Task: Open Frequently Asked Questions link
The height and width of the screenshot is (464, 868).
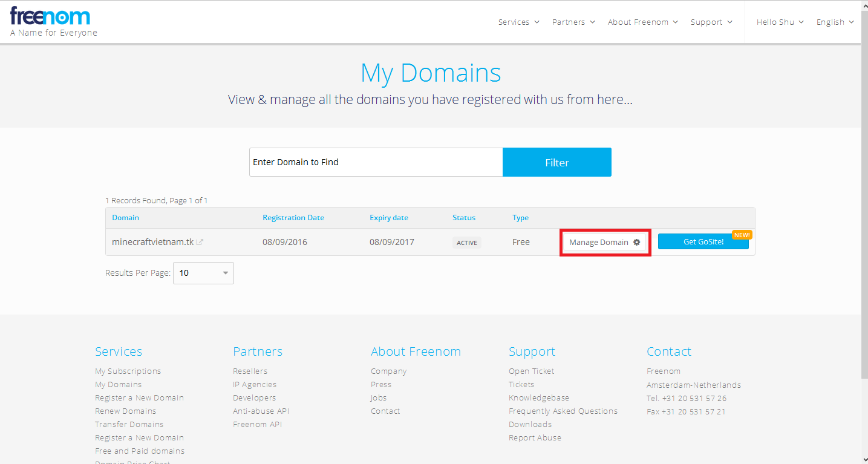Action: (563, 411)
